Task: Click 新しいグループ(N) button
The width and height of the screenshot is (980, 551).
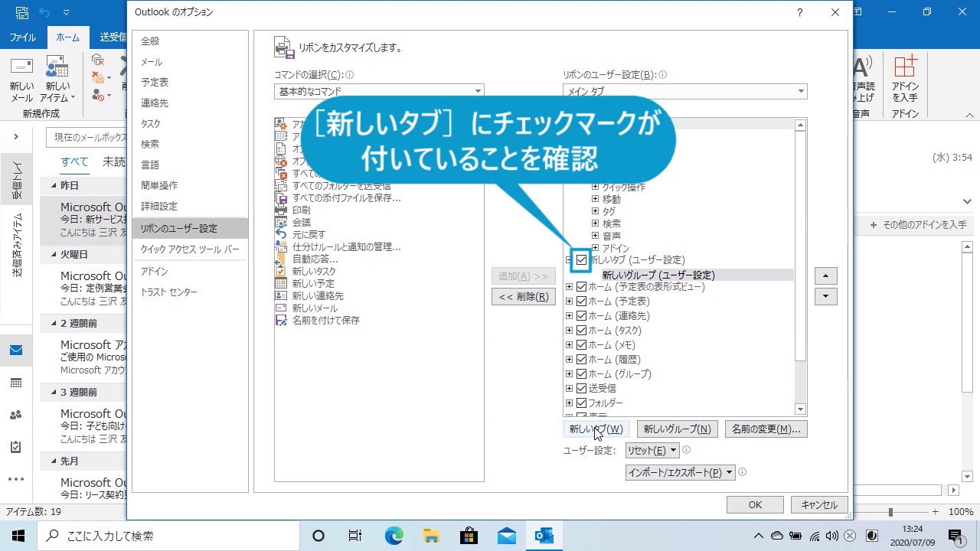Action: pos(678,429)
